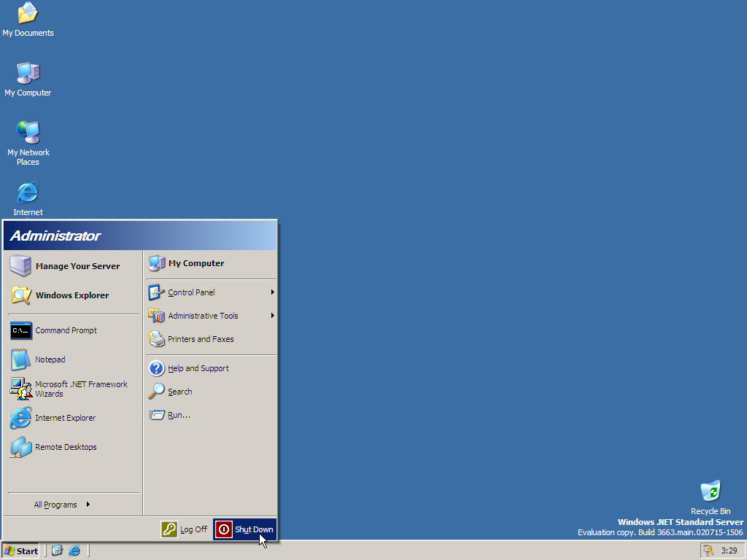Launch Windows Explorer from Start menu
The image size is (747, 560).
click(71, 295)
